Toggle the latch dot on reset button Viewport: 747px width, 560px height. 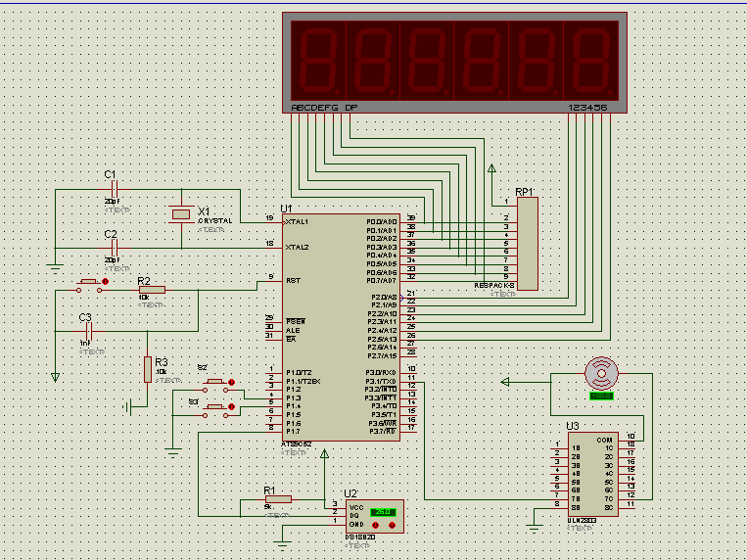(x=106, y=282)
